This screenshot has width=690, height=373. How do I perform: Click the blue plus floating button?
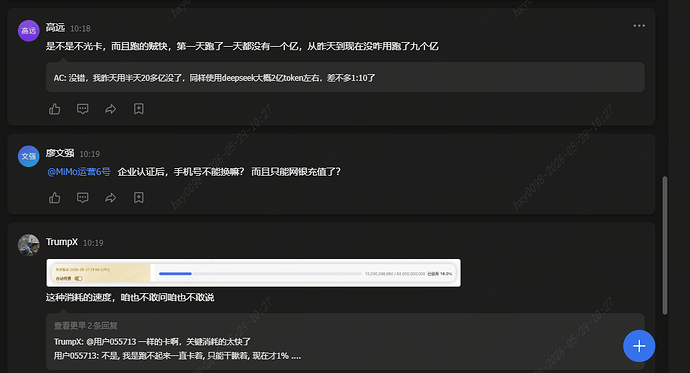(639, 346)
